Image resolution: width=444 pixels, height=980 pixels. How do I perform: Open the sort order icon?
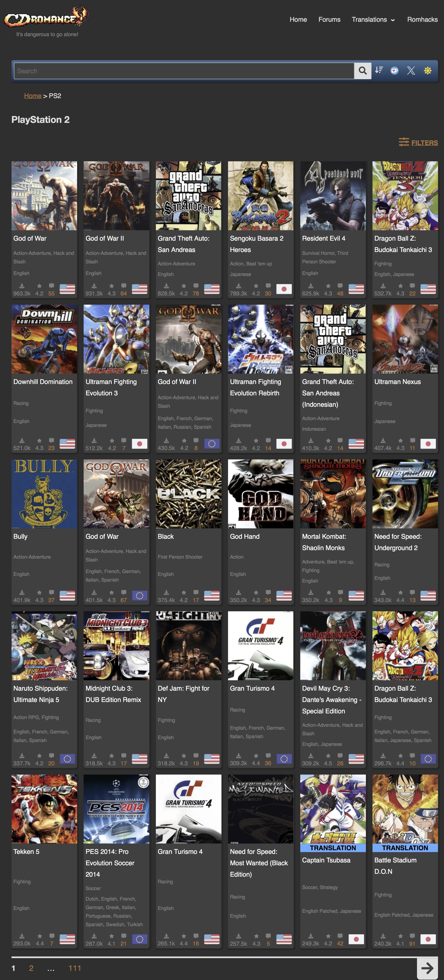point(379,70)
